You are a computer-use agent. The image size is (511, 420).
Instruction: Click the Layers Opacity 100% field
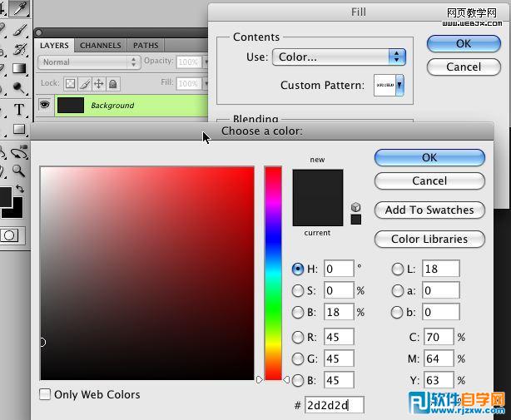click(x=189, y=62)
